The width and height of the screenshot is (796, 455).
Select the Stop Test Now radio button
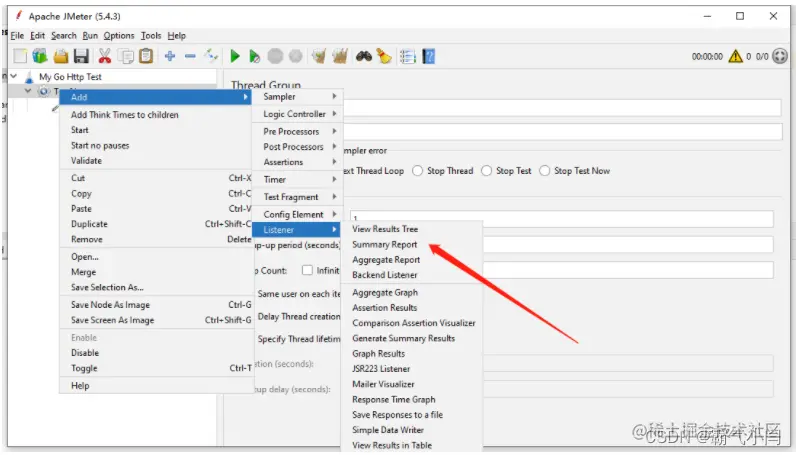(x=545, y=171)
